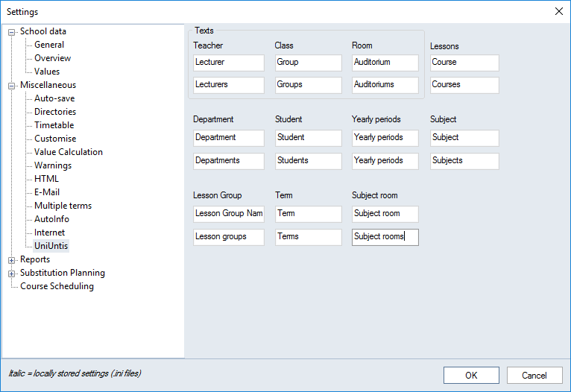571x392 pixels.
Task: Close the Settings dialog window
Action: point(559,11)
